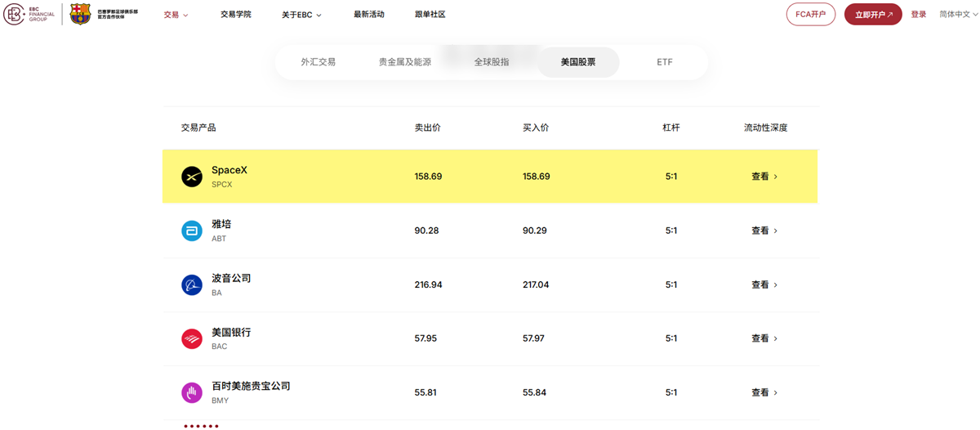
Task: Click the SPCX ticker symbol
Action: coord(222,185)
